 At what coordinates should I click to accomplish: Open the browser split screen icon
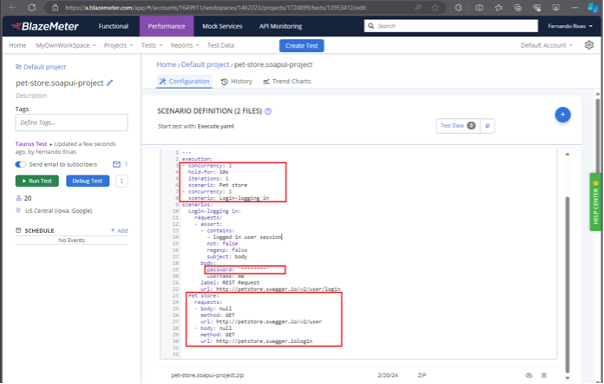(479, 7)
